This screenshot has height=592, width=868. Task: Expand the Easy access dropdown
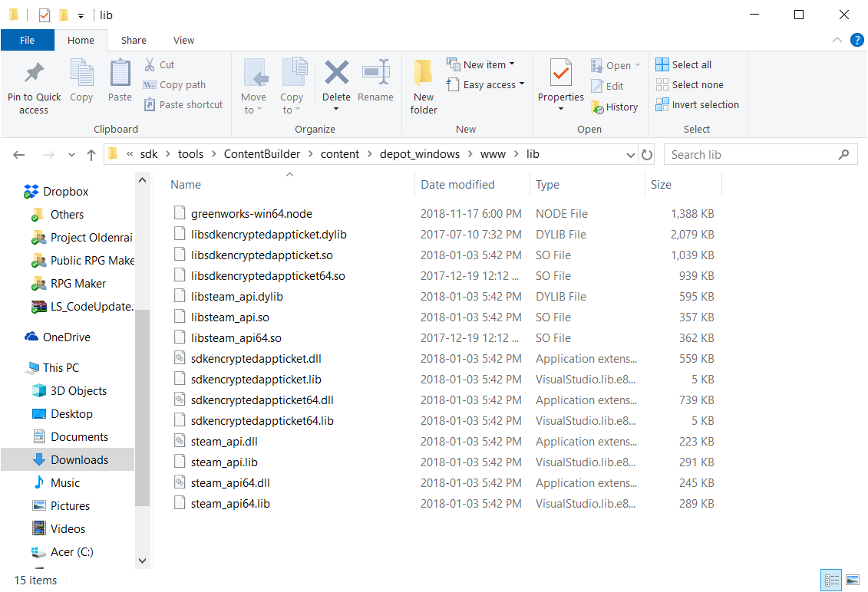(521, 84)
